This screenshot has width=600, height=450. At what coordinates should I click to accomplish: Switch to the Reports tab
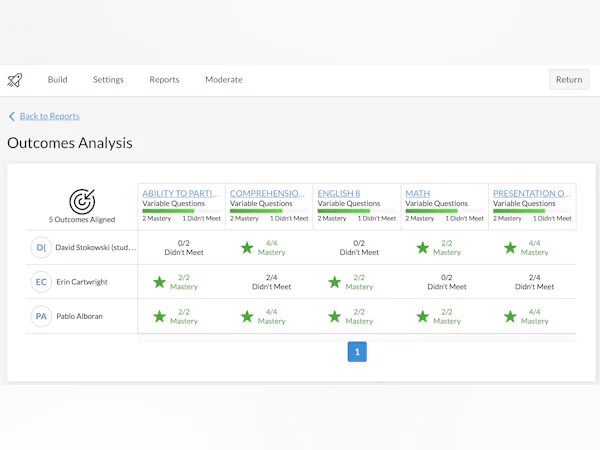(x=164, y=80)
